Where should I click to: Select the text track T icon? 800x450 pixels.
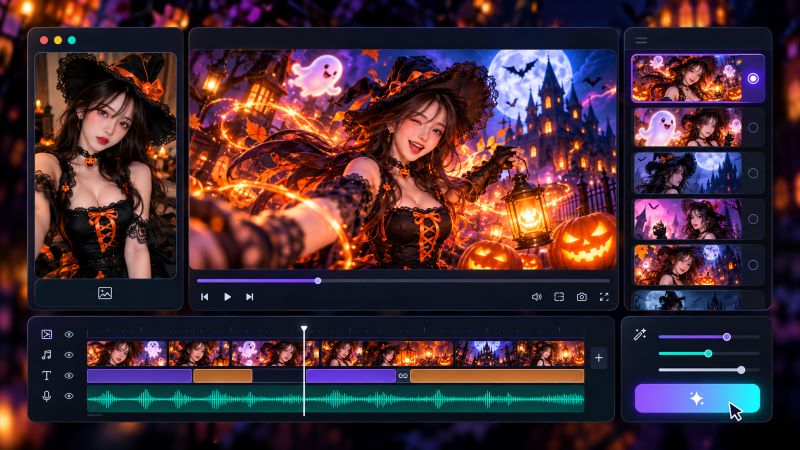click(46, 376)
